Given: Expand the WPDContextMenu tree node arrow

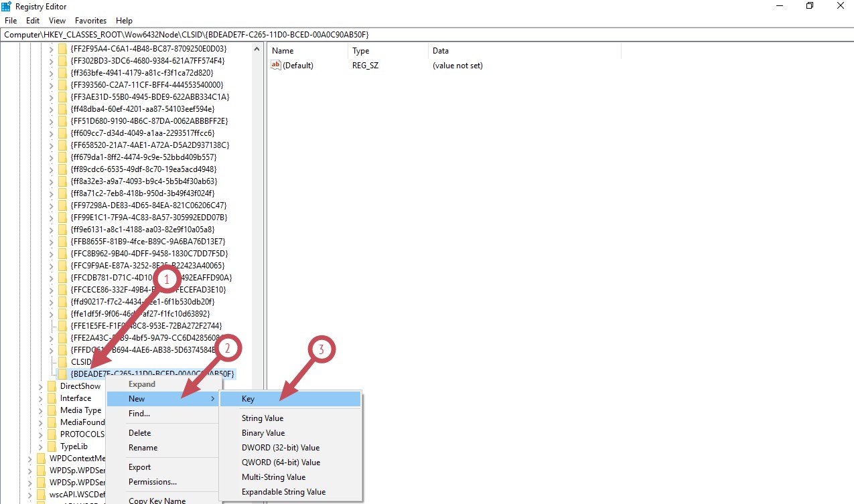Looking at the screenshot, I should (30, 458).
